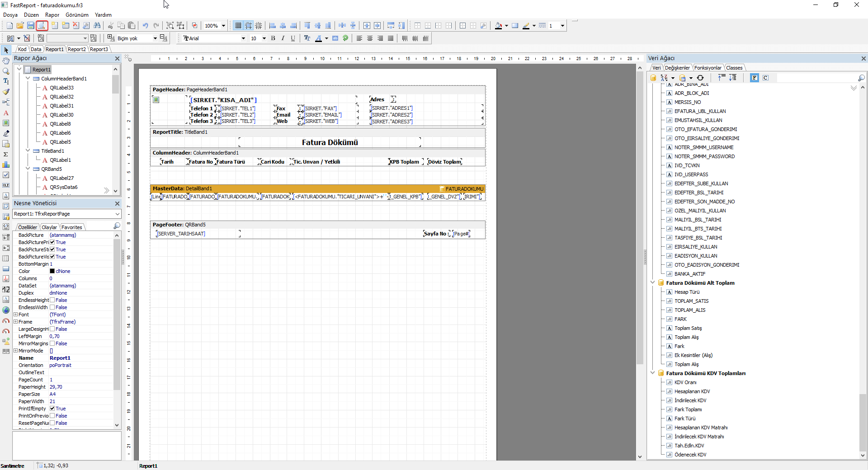The image size is (868, 470).
Task: Toggle the MirrorMargins checkbox
Action: 52,343
